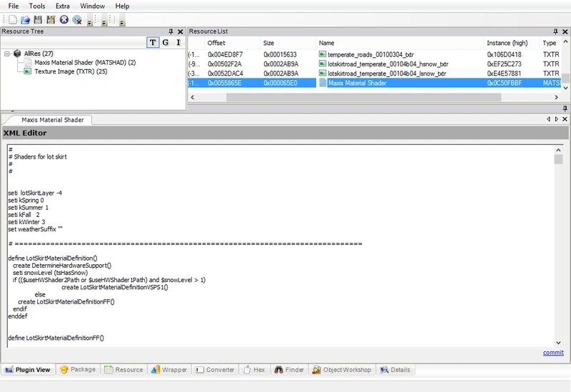The width and height of the screenshot is (571, 392).
Task: Click the Resource List horizontal scrollbar thumb
Action: coord(363,97)
